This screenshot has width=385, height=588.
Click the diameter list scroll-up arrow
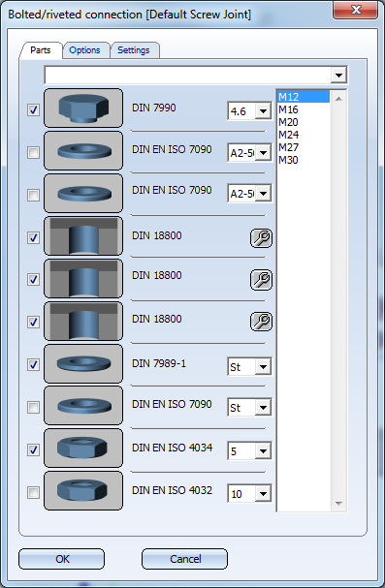coord(338,99)
